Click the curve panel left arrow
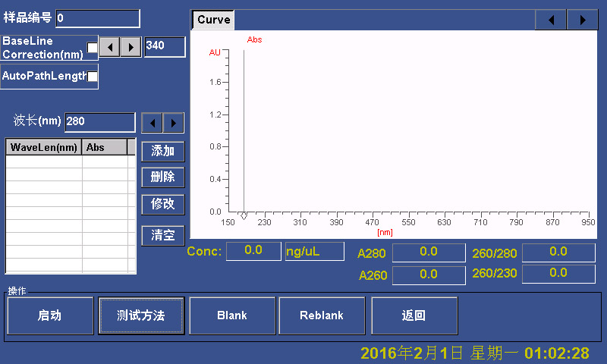Viewport: 607px width, 364px height. 551,20
